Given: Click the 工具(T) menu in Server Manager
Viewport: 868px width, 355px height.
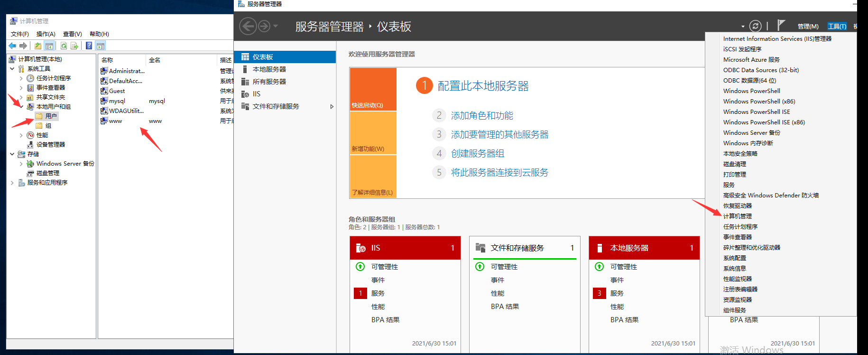Looking at the screenshot, I should (x=837, y=27).
